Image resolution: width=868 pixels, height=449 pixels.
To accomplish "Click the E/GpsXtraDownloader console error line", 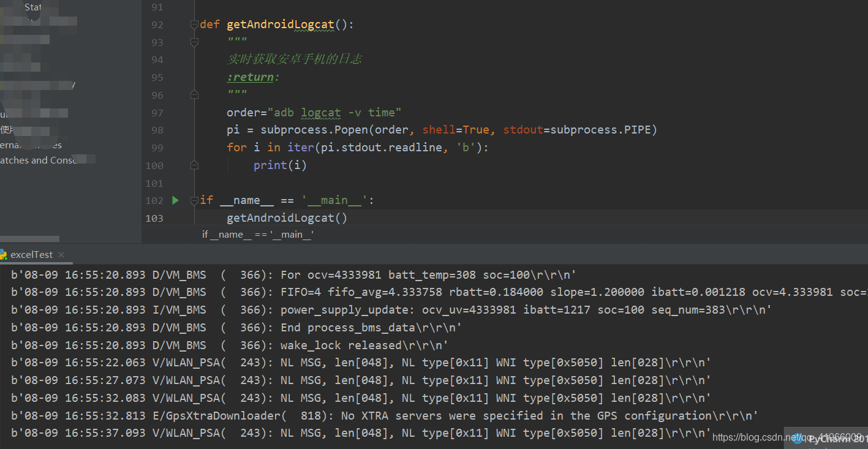I will click(x=385, y=416).
